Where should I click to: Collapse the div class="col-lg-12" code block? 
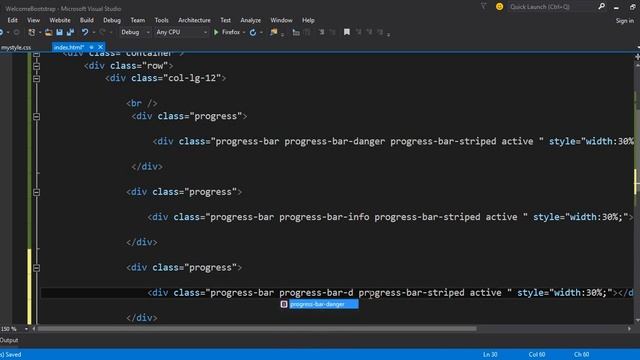[x=36, y=78]
